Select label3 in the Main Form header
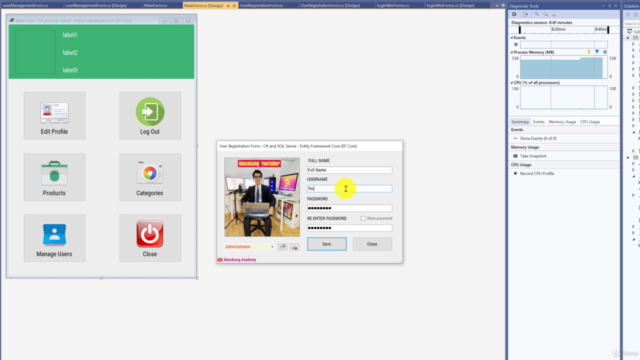Viewport: 640px width, 360px height. click(x=70, y=70)
